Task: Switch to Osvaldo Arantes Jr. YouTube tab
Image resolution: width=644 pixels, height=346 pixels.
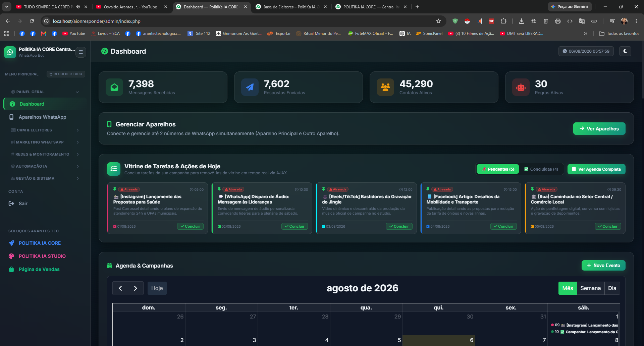Action: pos(131,7)
